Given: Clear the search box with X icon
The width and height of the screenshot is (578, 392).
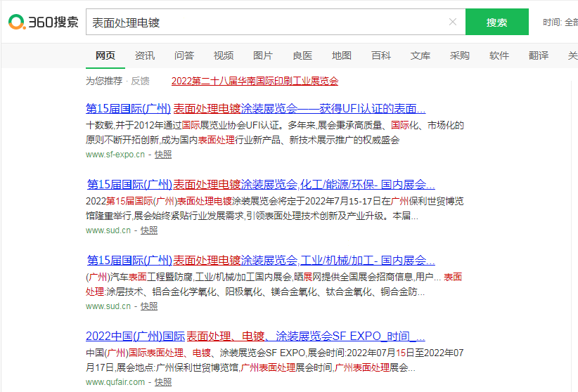Looking at the screenshot, I should [453, 22].
